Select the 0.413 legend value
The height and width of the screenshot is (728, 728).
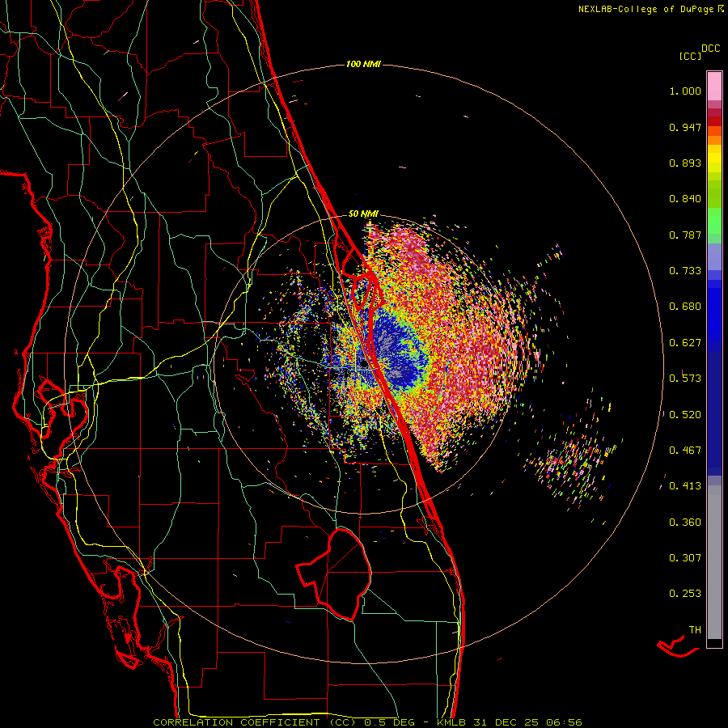point(685,486)
